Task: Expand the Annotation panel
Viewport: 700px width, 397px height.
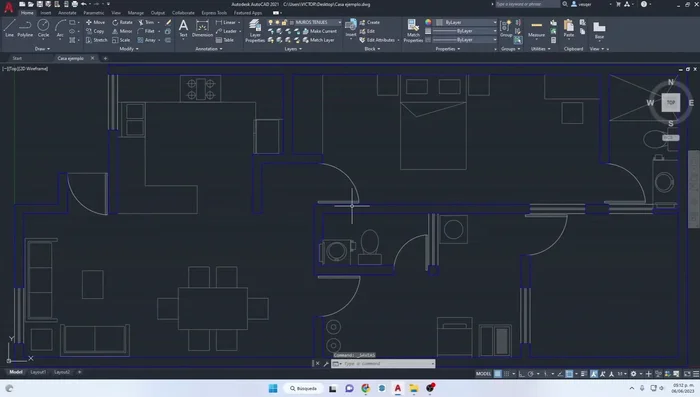Action: tap(208, 49)
